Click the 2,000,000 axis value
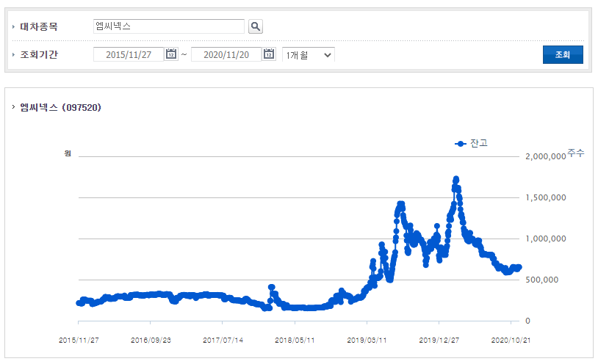This screenshot has height=364, width=598. 545,156
